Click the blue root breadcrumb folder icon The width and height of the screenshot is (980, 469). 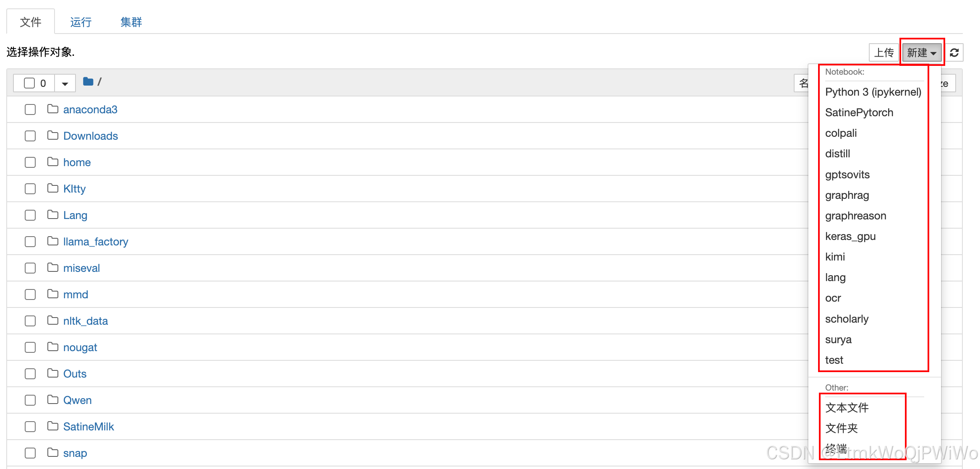click(88, 81)
